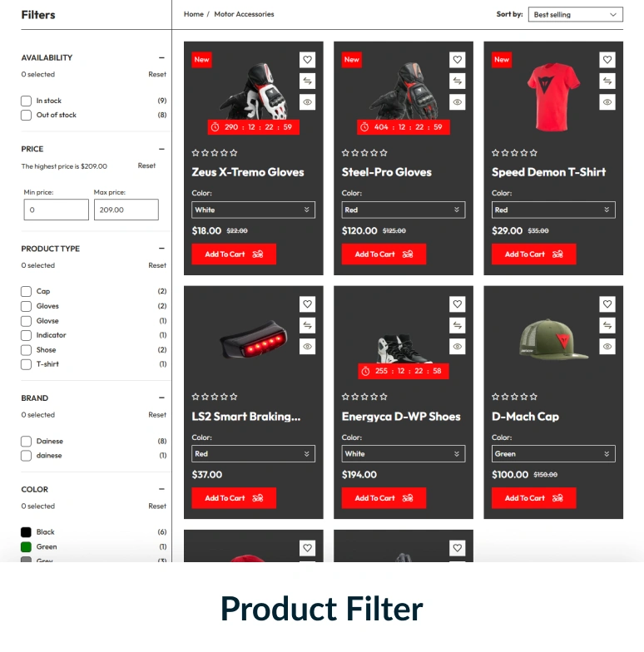Collapse the Brand filter section
This screenshot has width=644, height=652.
point(161,398)
